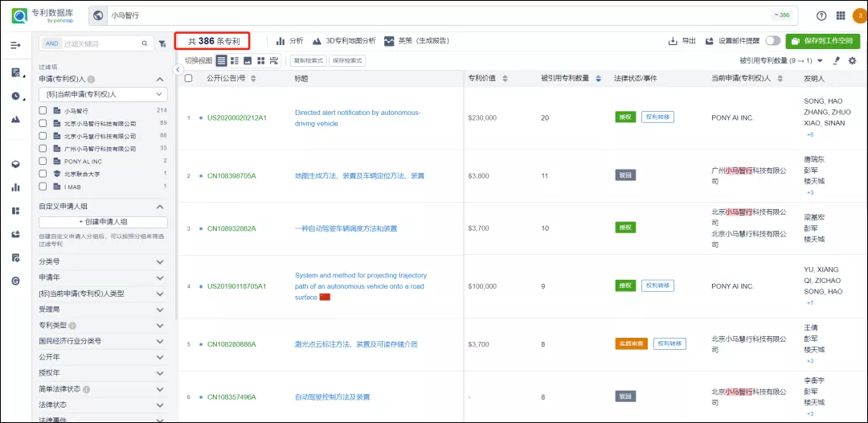
Task: Click the highlight pen icon
Action: click(x=837, y=60)
